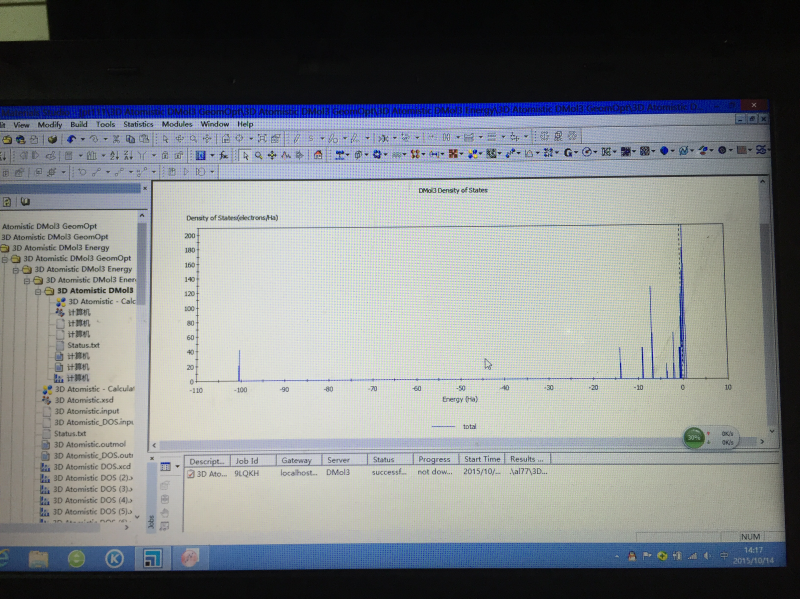Close the project explorer panel with x
The width and height of the screenshot is (800, 599).
click(x=144, y=189)
